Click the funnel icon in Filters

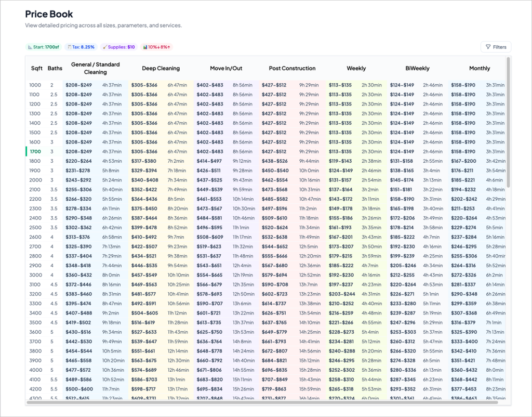488,47
